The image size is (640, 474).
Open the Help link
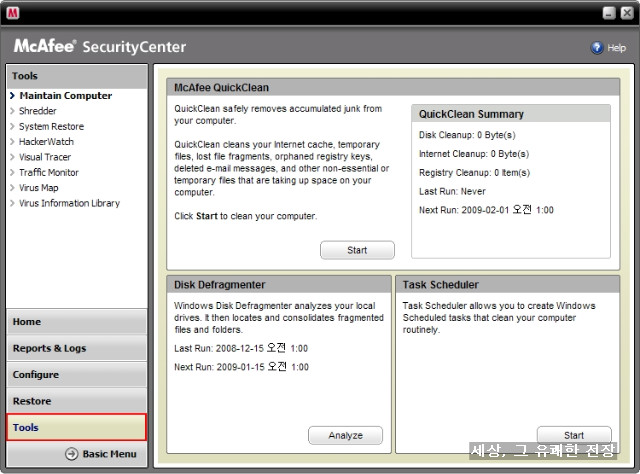pyautogui.click(x=616, y=48)
